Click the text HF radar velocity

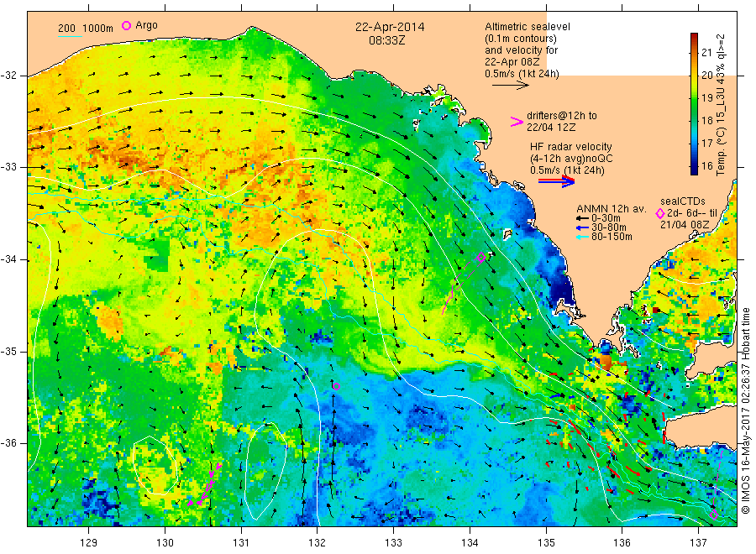[x=571, y=146]
